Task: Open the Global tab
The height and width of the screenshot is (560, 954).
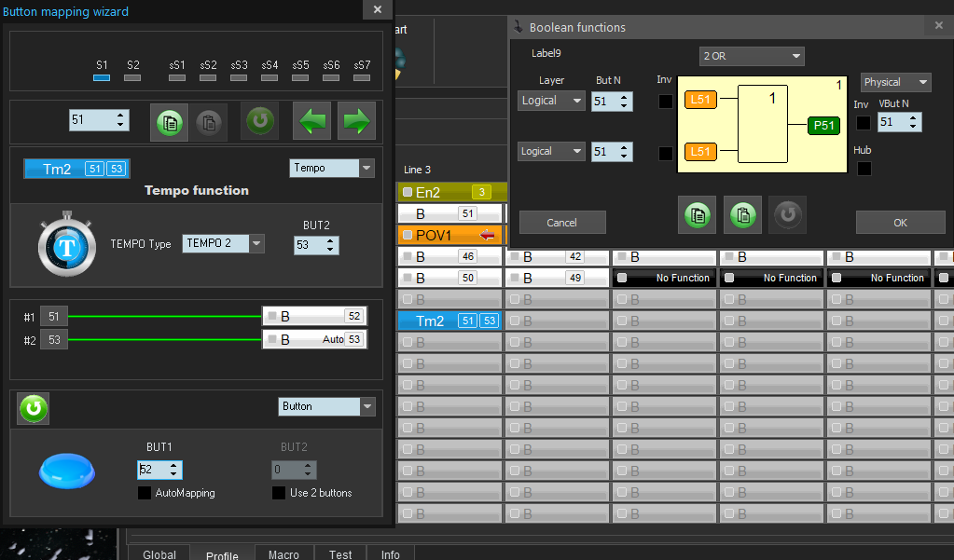Action: click(x=159, y=554)
